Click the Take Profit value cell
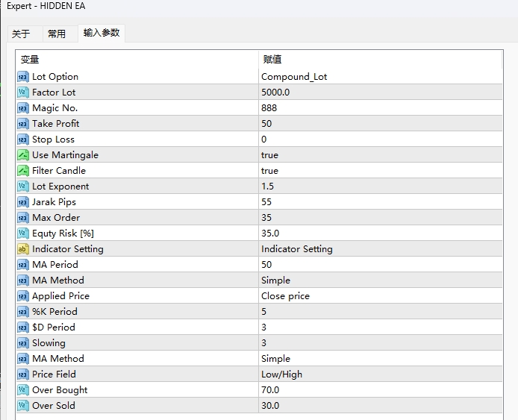The width and height of the screenshot is (518, 420). pos(266,124)
